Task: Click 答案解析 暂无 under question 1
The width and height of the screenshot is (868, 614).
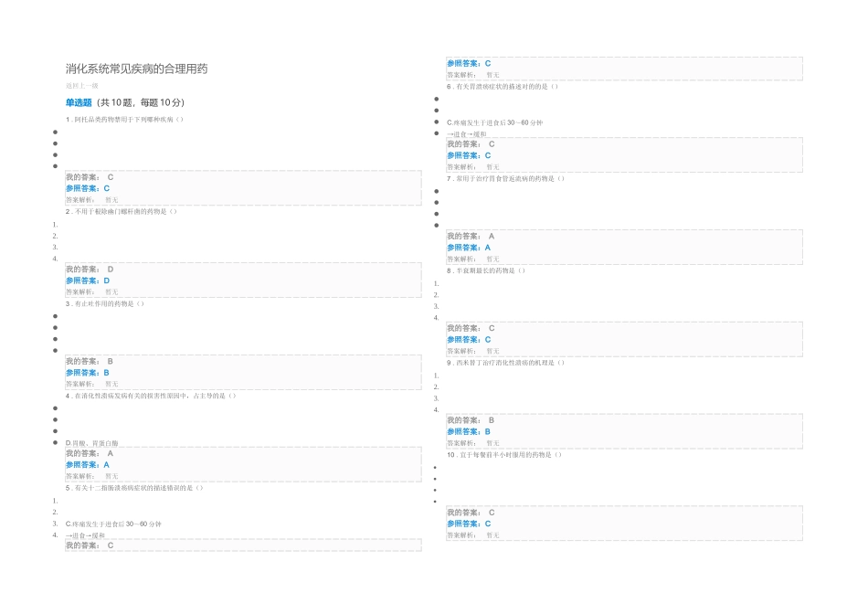Action: click(92, 200)
